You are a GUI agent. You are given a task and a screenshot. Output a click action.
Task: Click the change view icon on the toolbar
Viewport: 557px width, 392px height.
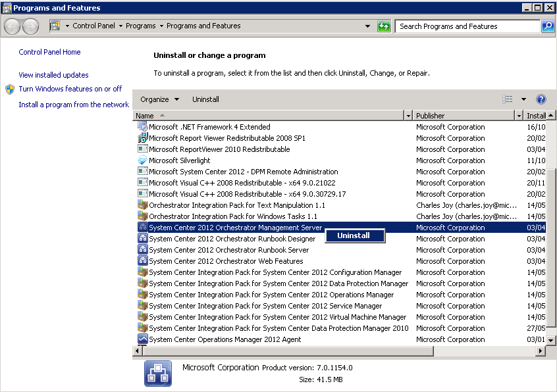tap(507, 98)
